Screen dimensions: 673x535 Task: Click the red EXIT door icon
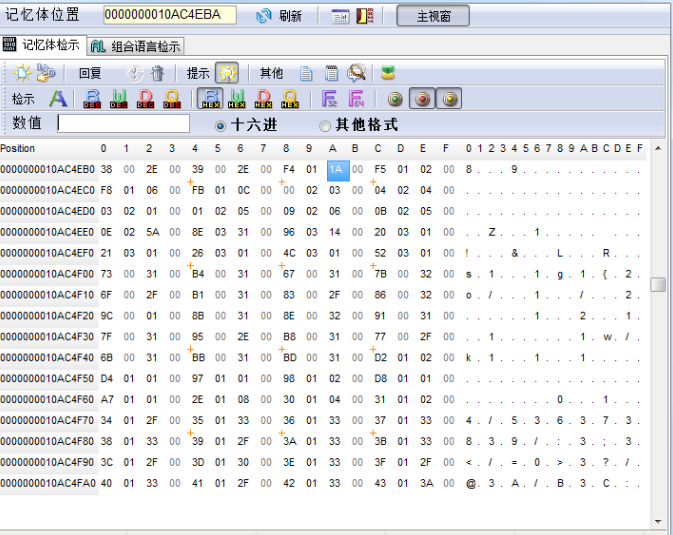[365, 16]
